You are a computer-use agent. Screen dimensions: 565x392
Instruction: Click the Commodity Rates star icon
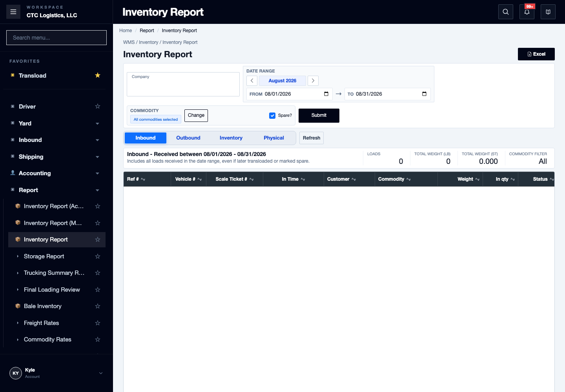(98, 339)
